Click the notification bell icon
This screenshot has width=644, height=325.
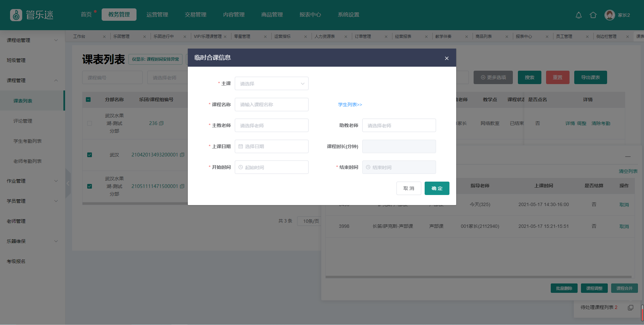coord(579,15)
